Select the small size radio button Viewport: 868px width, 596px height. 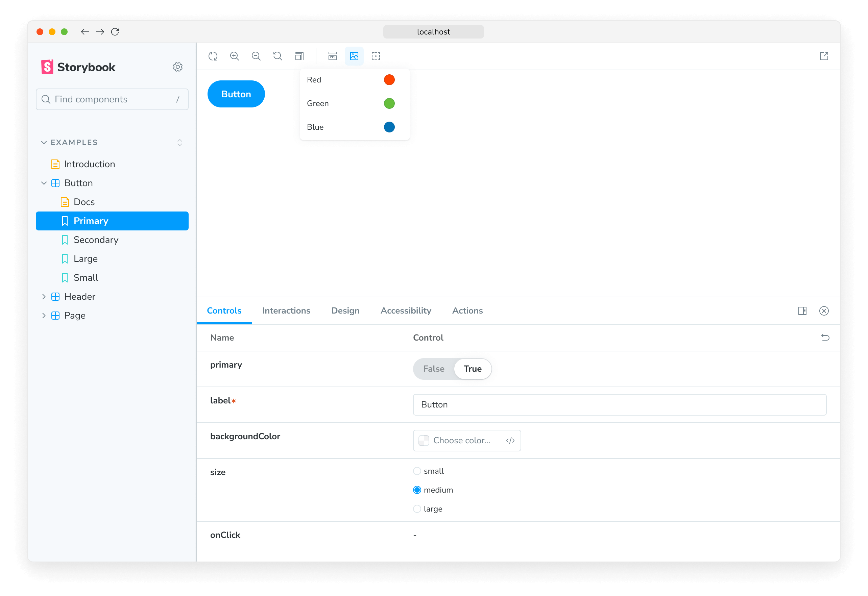click(x=417, y=471)
